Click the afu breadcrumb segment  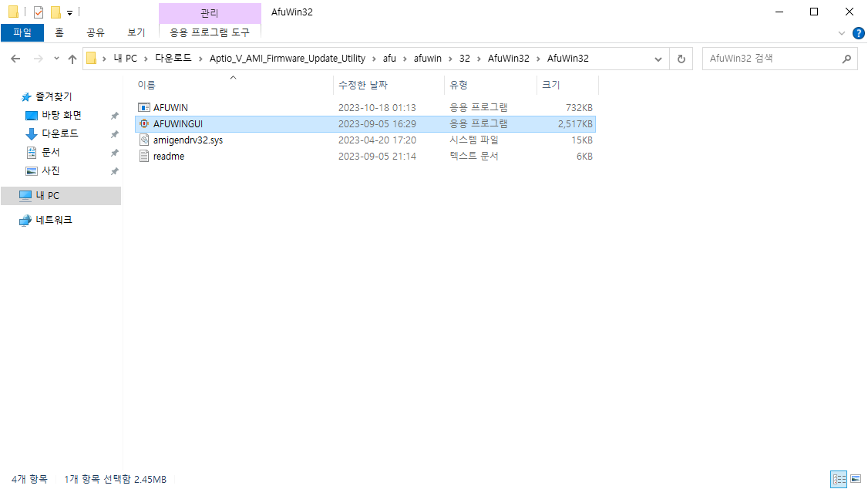(x=390, y=58)
